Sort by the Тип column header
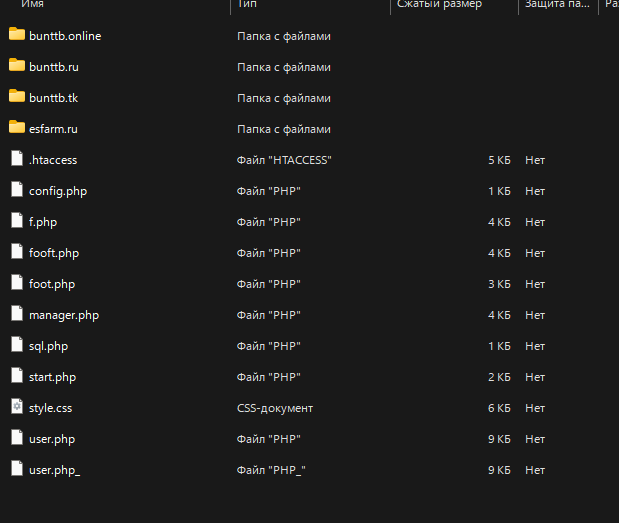 [249, 5]
